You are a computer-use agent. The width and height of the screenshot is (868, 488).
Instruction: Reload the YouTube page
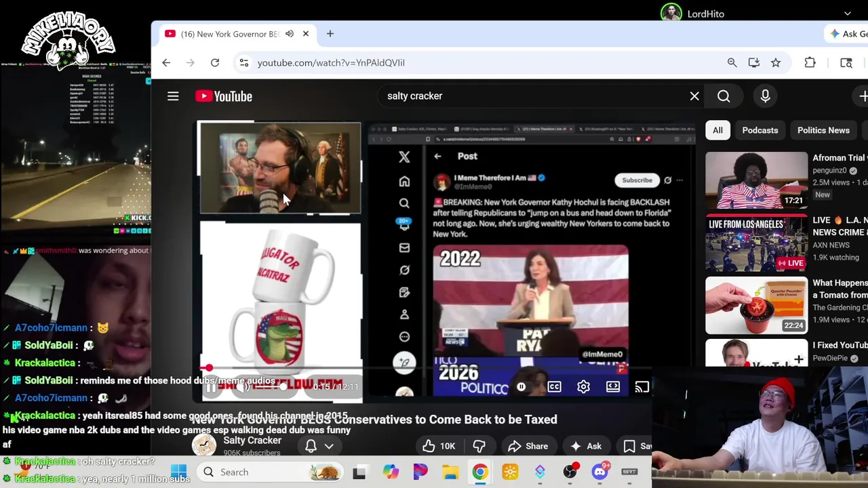tap(215, 62)
